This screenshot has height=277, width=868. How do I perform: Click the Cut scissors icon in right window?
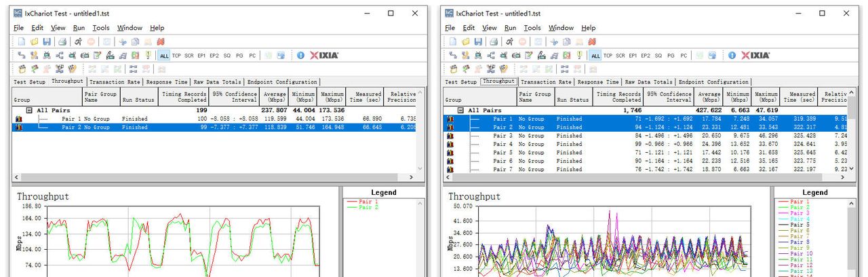point(555,42)
